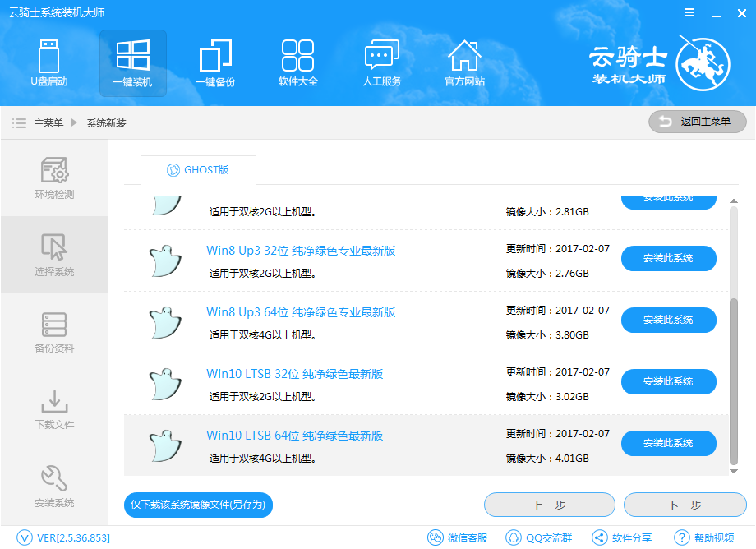Screen dimensions: 756x549
Task: Open the U盘启动 tool
Action: 48,63
